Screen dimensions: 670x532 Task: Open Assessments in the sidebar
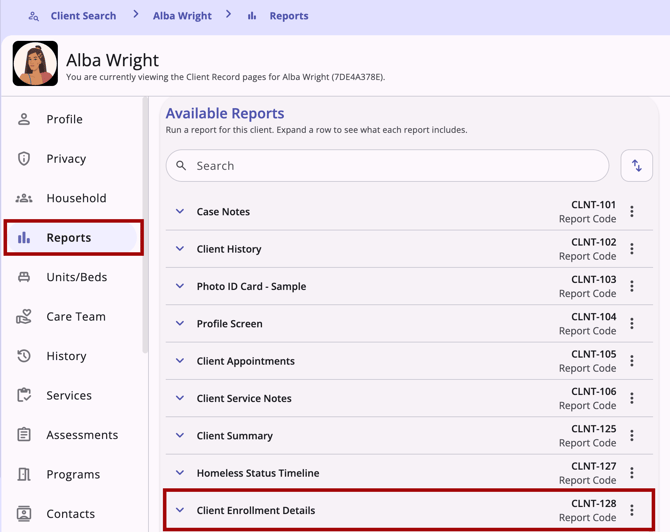click(x=73, y=435)
